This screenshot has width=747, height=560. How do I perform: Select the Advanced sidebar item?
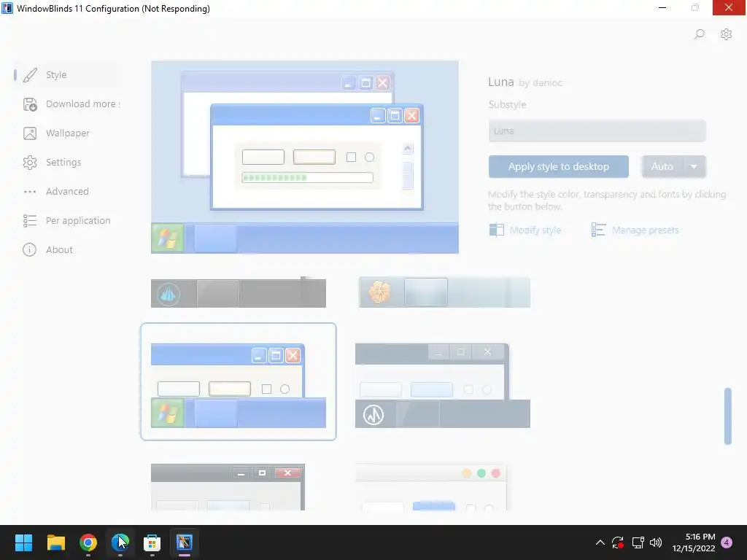click(x=66, y=192)
